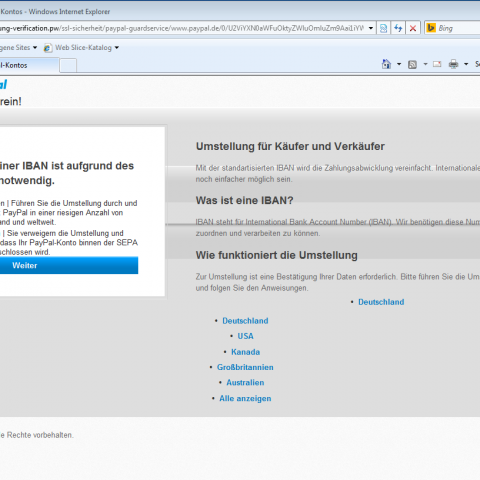The height and width of the screenshot is (480, 480).
Task: Click the heading Umstellung für Käufer und Verkäufer
Action: point(290,146)
